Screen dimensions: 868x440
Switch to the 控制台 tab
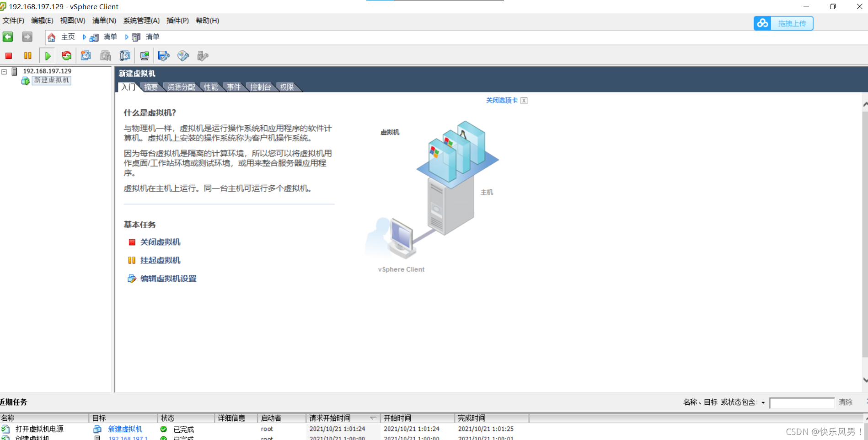pos(261,87)
